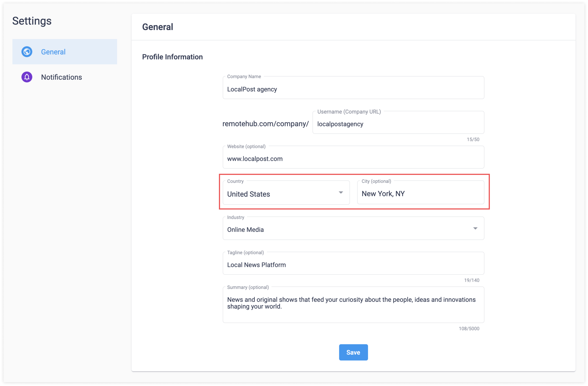Click the '19/140' tagline counter

pos(472,281)
